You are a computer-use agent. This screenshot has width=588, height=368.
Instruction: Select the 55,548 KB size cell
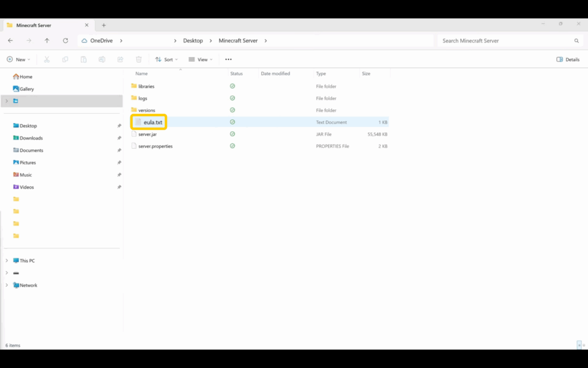click(377, 134)
